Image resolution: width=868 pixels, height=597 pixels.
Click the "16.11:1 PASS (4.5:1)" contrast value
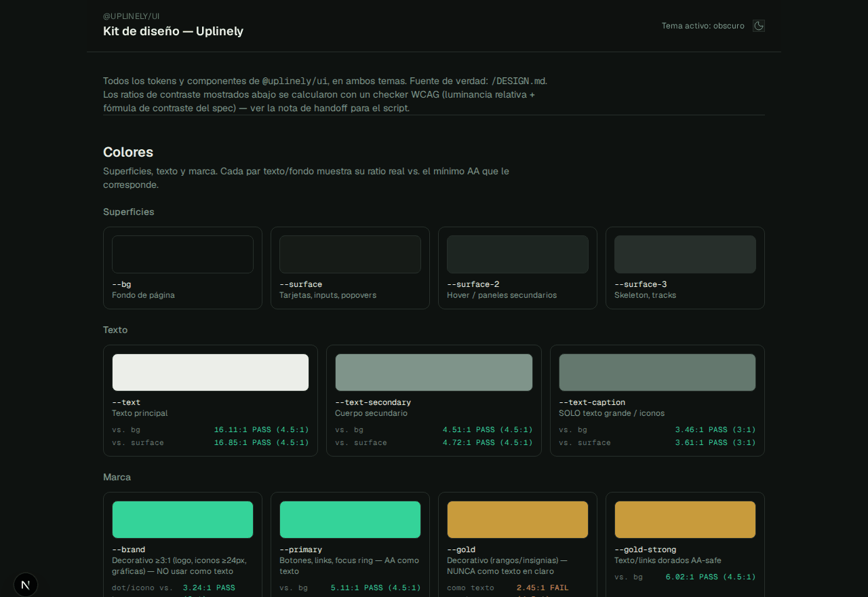262,429
